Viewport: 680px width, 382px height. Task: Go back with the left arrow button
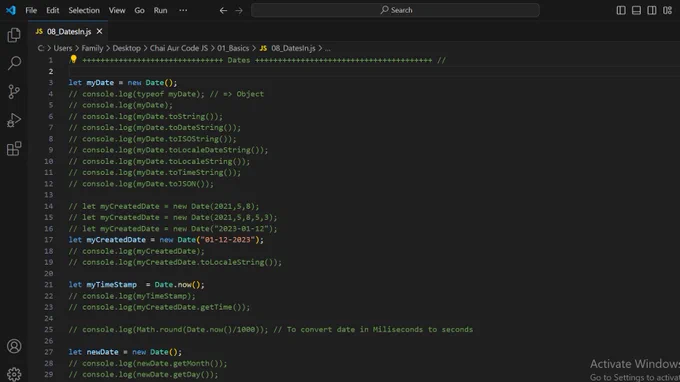coord(223,10)
